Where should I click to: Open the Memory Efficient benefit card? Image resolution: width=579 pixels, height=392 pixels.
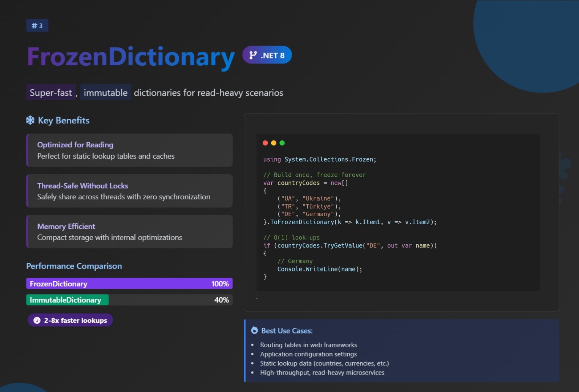[x=130, y=232]
